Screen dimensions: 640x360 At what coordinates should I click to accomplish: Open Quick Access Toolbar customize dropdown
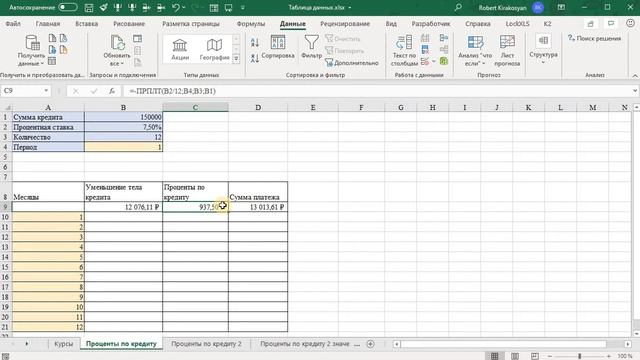[x=243, y=7]
